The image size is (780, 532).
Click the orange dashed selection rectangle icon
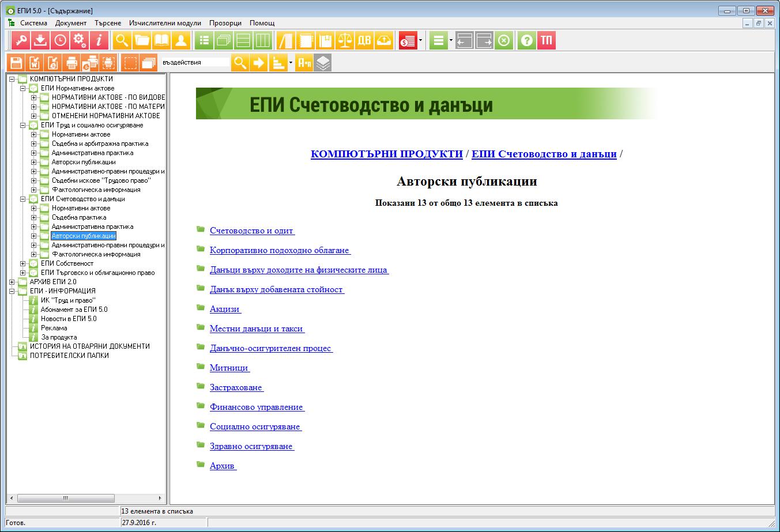click(131, 62)
